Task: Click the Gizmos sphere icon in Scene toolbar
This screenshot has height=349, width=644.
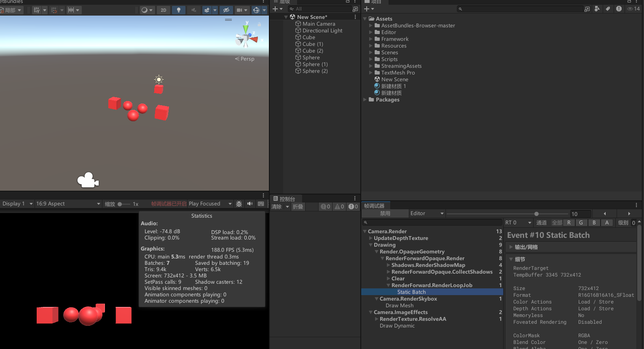Action: coord(256,10)
